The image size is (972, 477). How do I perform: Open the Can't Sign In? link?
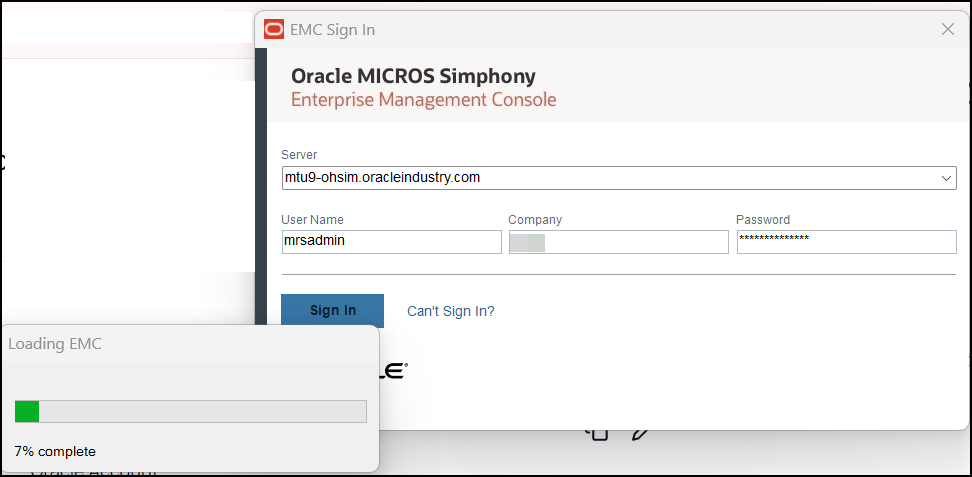pyautogui.click(x=451, y=311)
